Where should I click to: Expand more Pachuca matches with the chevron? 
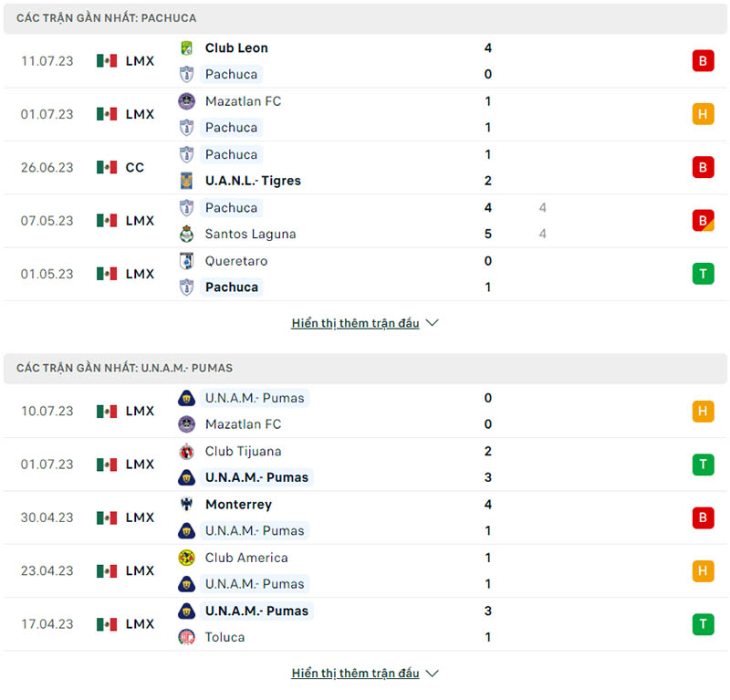pos(433,323)
